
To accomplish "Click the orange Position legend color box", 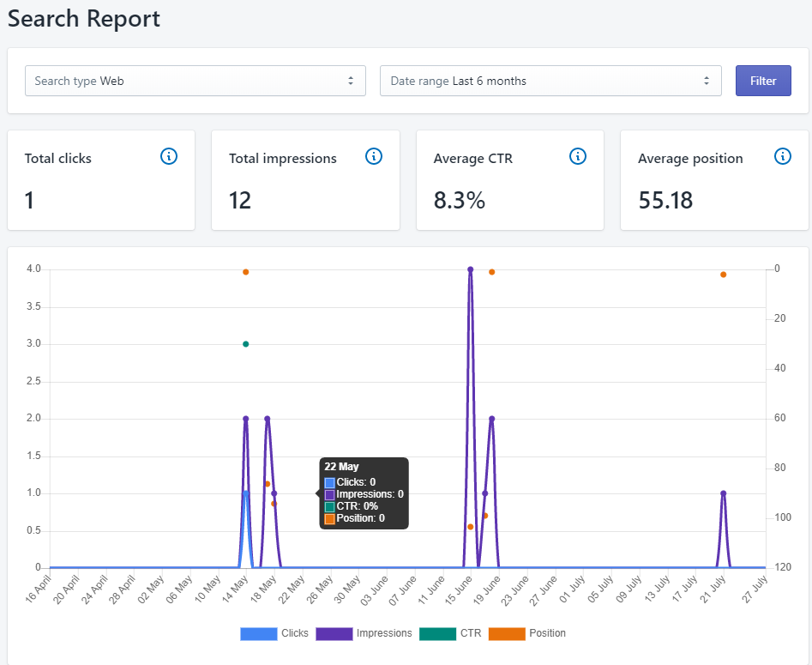I will click(507, 634).
